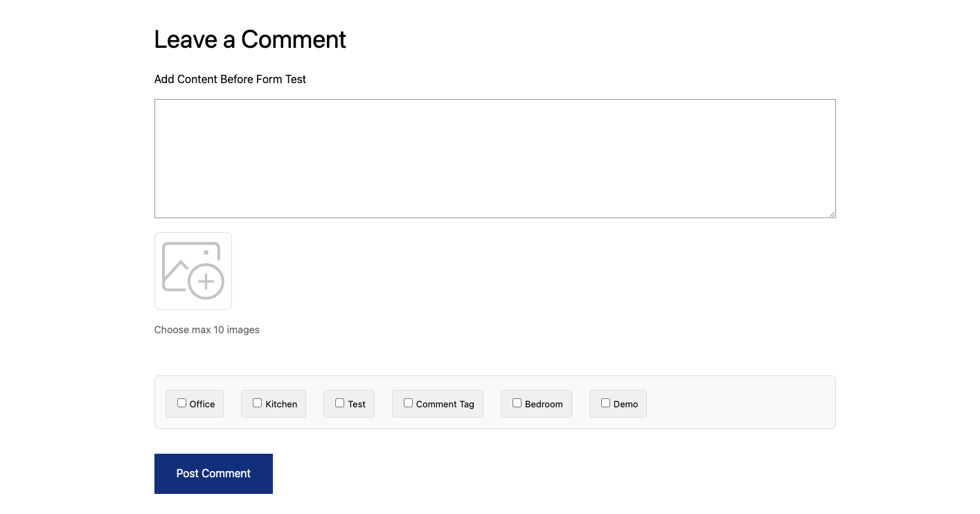
Task: Click the "Comment Tag" label text
Action: pos(445,405)
